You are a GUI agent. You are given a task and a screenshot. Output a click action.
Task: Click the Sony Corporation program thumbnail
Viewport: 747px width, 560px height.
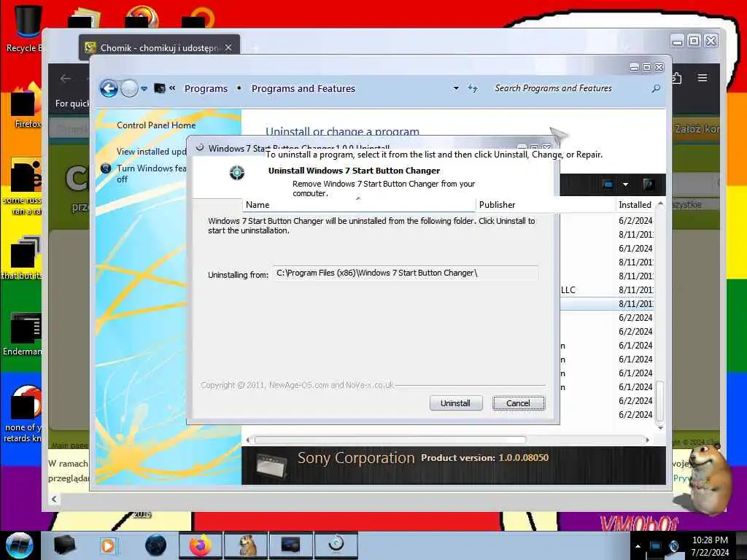pos(271,464)
